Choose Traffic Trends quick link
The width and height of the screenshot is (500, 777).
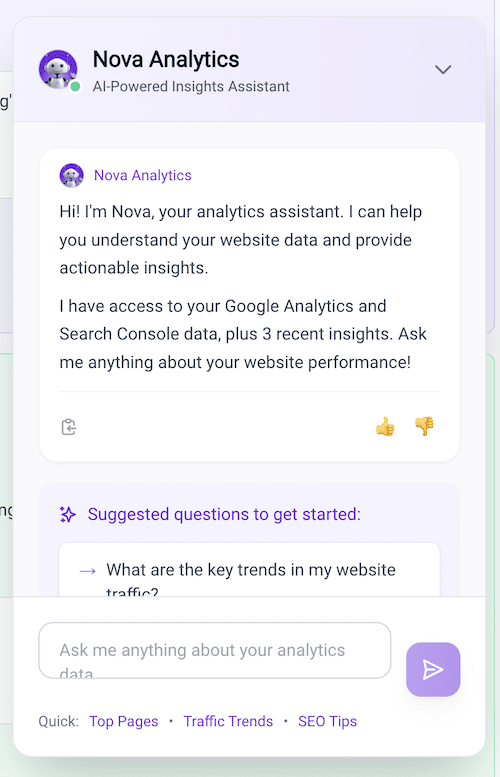[228, 722]
